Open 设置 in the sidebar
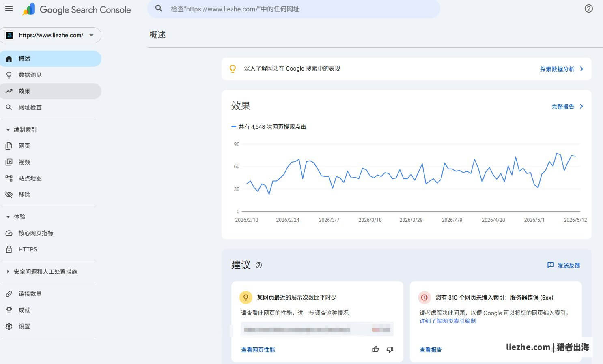The width and height of the screenshot is (603, 364). 51,326
